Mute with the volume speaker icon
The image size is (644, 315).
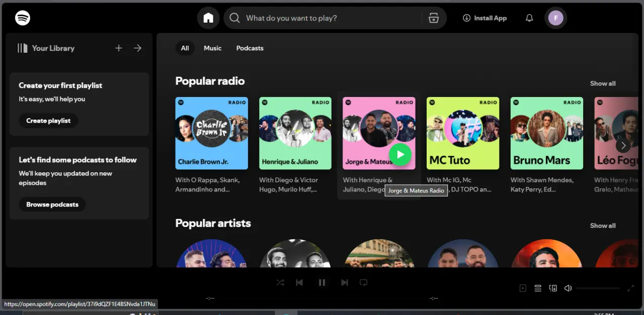[x=568, y=288]
